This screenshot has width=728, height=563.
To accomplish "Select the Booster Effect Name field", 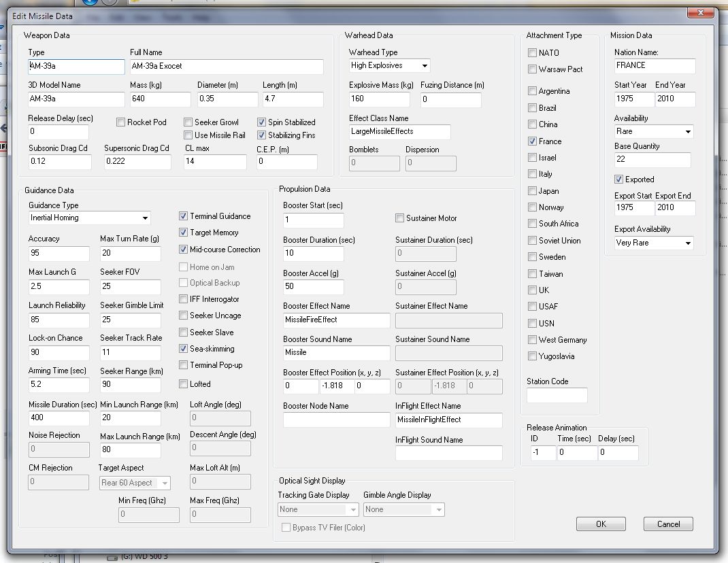I will pyautogui.click(x=337, y=320).
